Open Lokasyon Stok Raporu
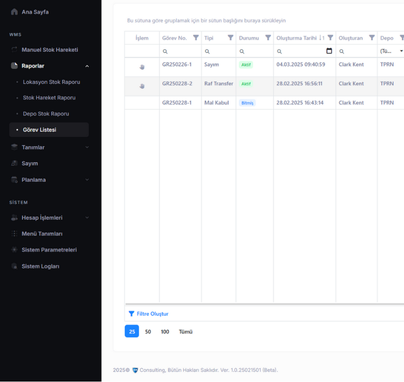The height and width of the screenshot is (382, 404). [x=51, y=82]
